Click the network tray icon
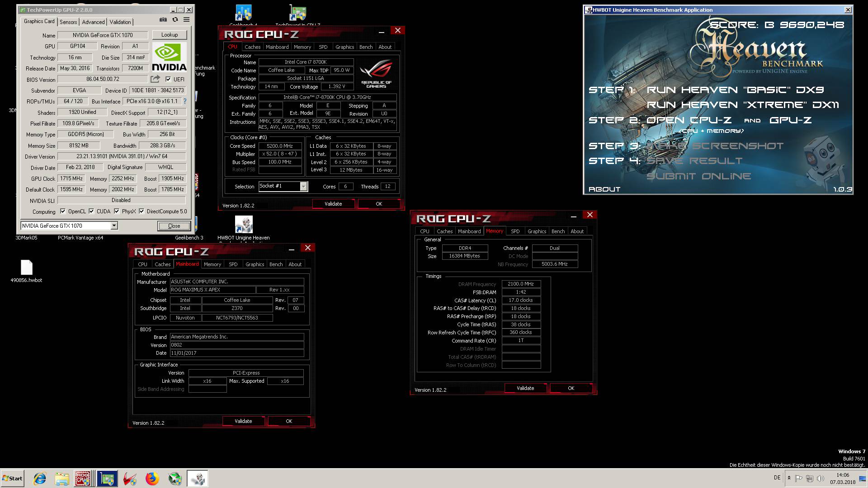This screenshot has width=868, height=488. 810,478
